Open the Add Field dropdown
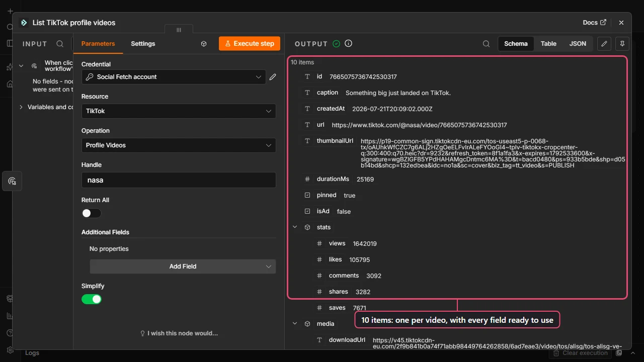The height and width of the screenshot is (362, 644). click(183, 266)
